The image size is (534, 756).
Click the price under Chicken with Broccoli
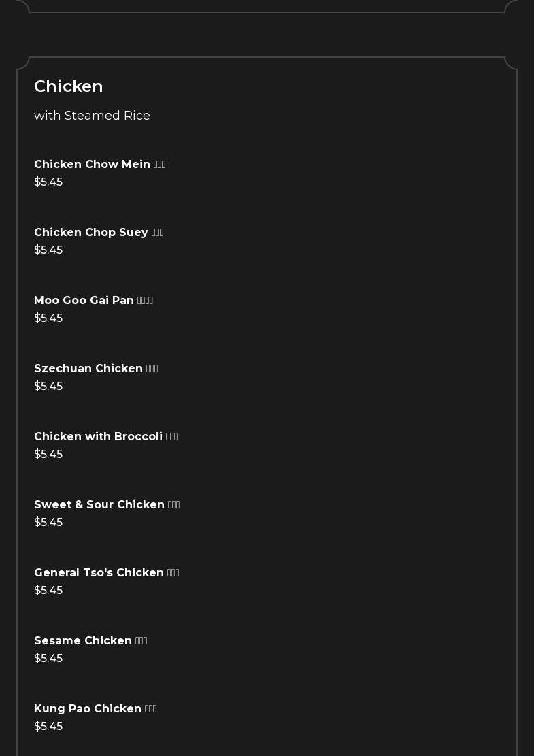pos(48,455)
